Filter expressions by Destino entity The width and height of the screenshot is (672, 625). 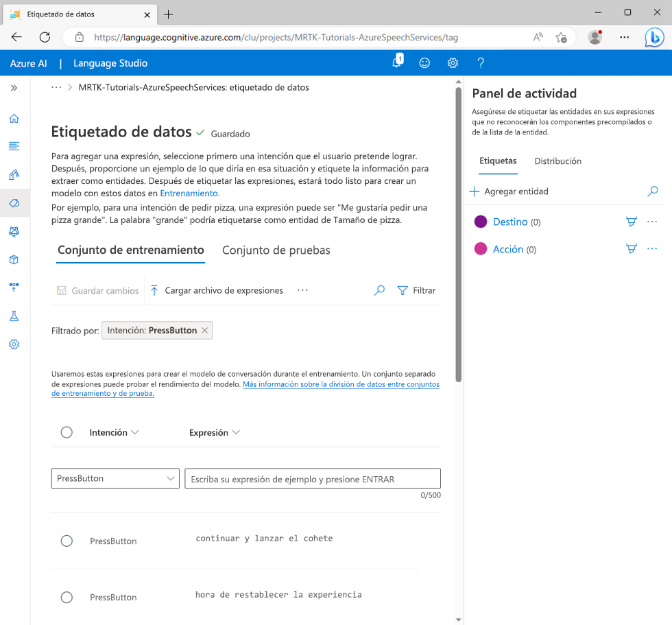(632, 222)
